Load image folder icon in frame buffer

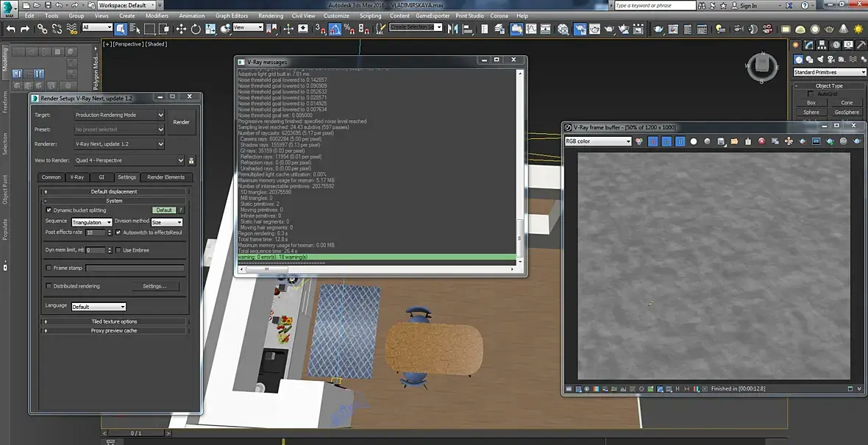coord(734,142)
